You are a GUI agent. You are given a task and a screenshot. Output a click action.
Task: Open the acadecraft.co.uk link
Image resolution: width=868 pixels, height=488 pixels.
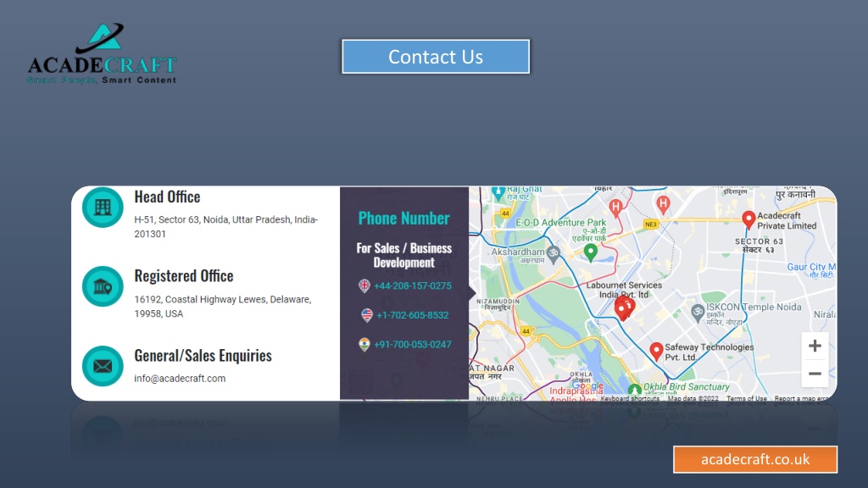755,459
